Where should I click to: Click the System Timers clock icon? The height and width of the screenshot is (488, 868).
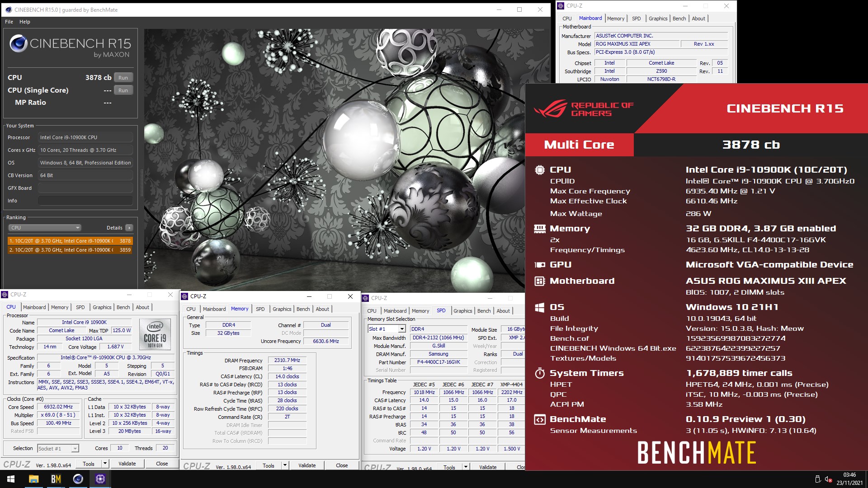pos(539,373)
